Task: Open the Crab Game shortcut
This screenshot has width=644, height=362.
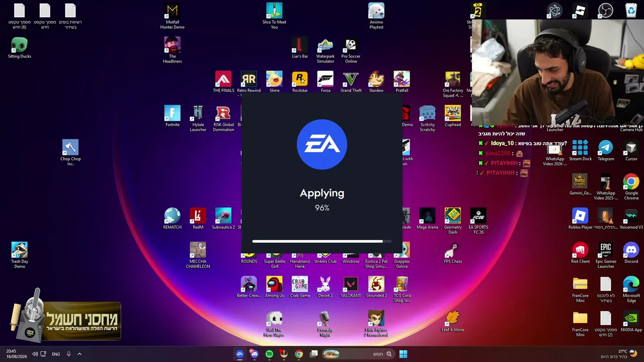Action: [300, 287]
